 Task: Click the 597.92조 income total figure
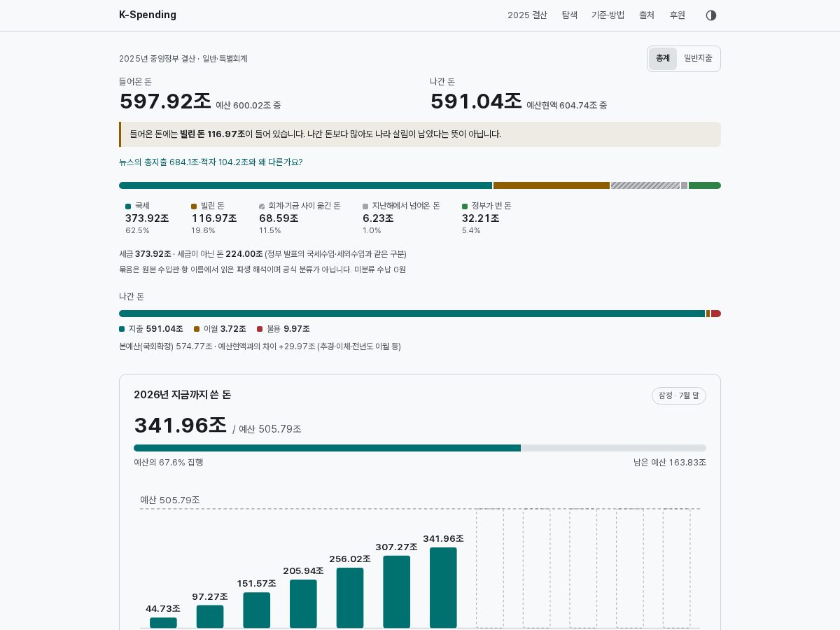165,101
